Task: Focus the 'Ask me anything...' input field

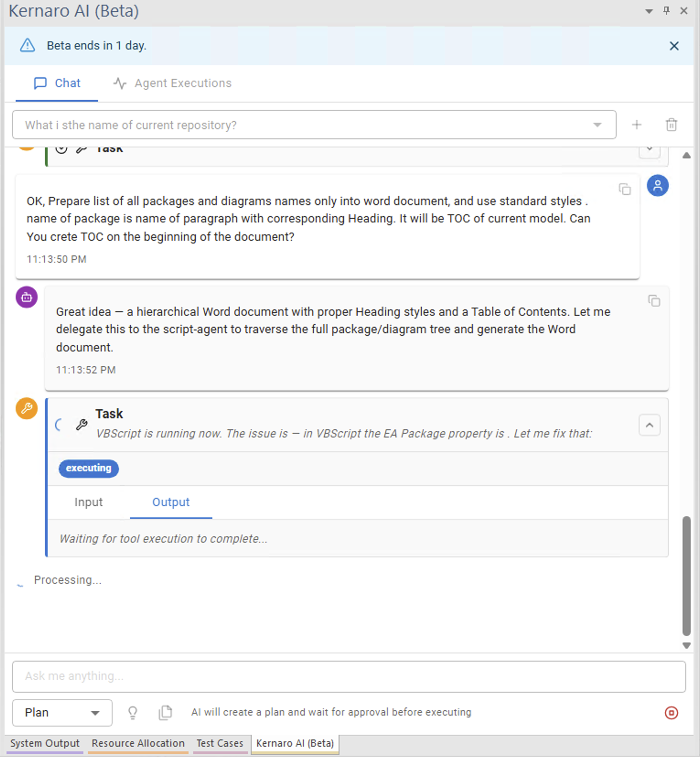Action: point(349,676)
